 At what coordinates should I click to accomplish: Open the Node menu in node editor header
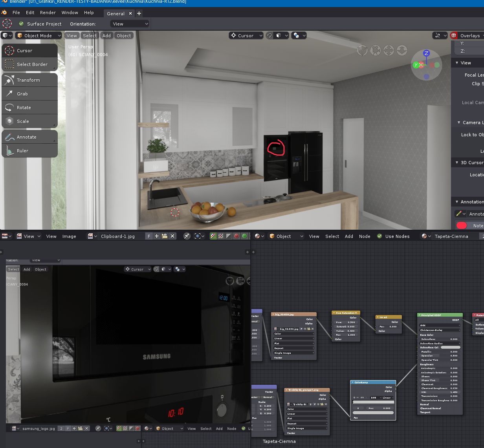(x=365, y=236)
